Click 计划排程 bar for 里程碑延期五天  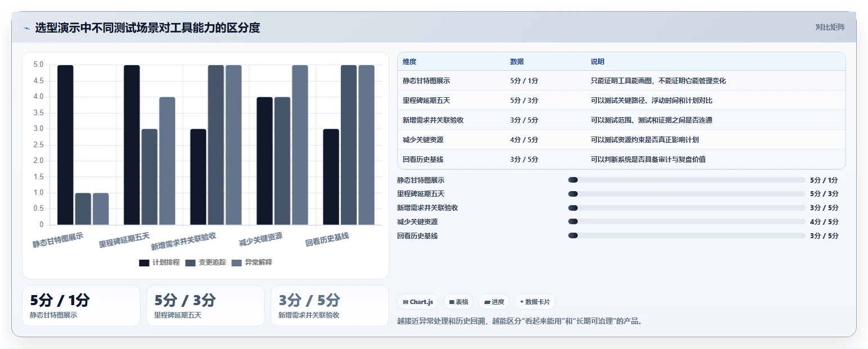(132, 145)
